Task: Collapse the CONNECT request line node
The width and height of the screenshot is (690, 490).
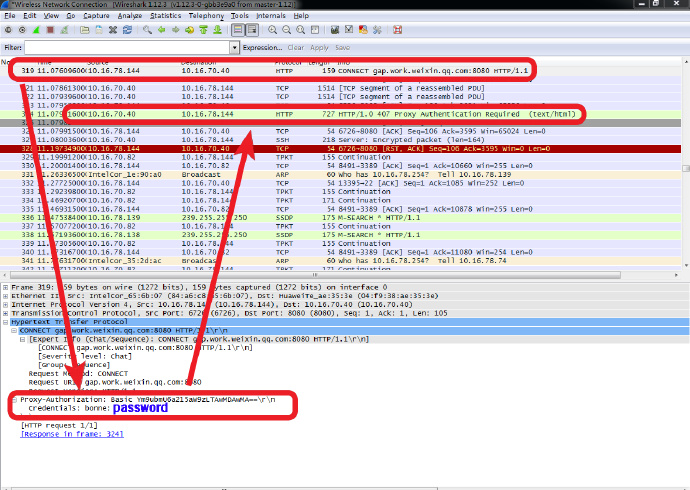Action: (14, 330)
